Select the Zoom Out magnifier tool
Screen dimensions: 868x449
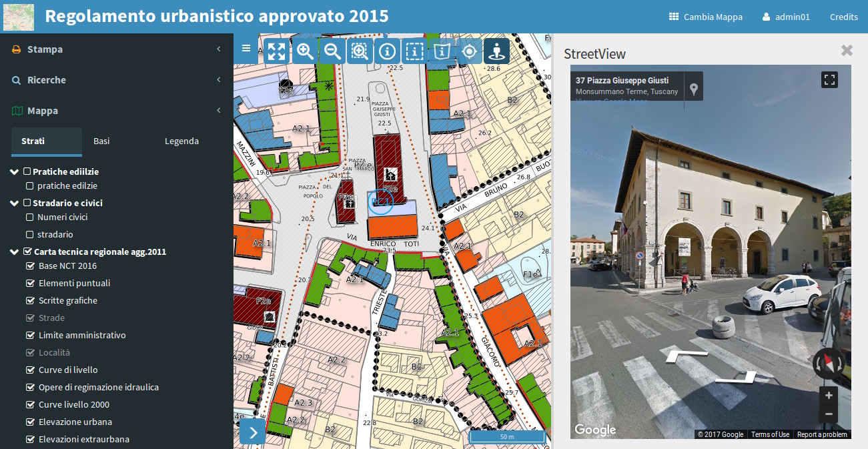coord(332,50)
